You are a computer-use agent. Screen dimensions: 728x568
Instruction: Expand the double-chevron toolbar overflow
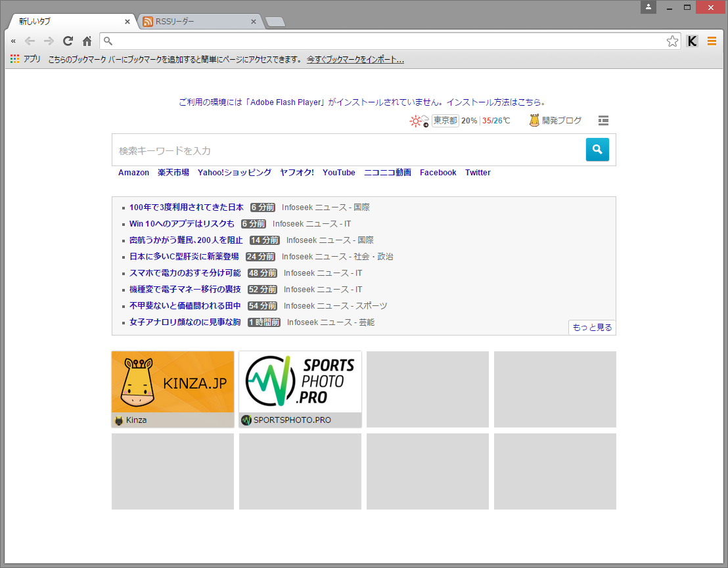12,41
